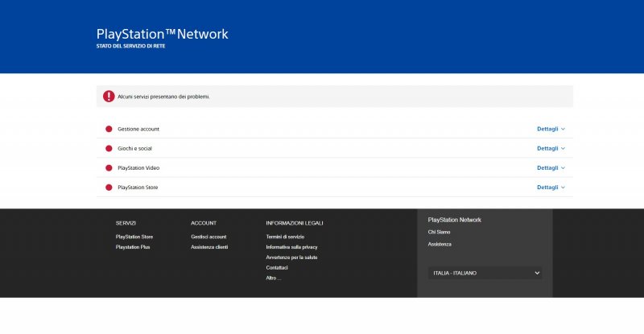
Task: Click the INFORMAZIONI LEGALI footer heading
Action: tap(295, 223)
